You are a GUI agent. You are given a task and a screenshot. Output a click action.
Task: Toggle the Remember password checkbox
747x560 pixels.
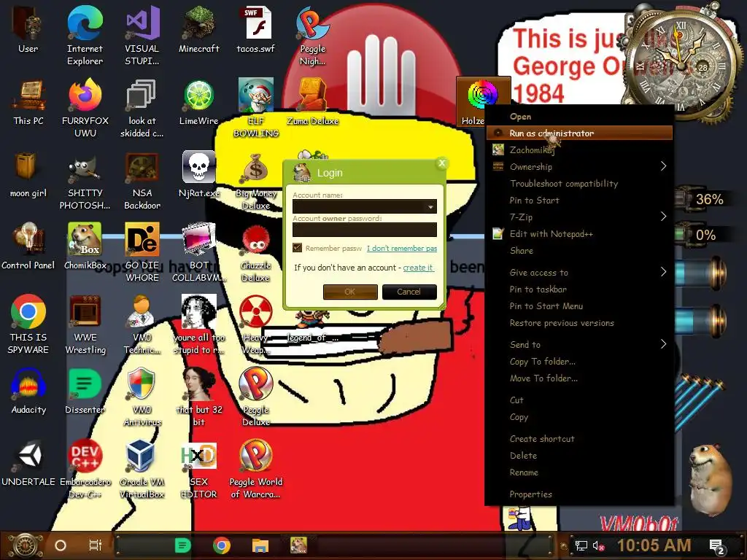pos(298,248)
